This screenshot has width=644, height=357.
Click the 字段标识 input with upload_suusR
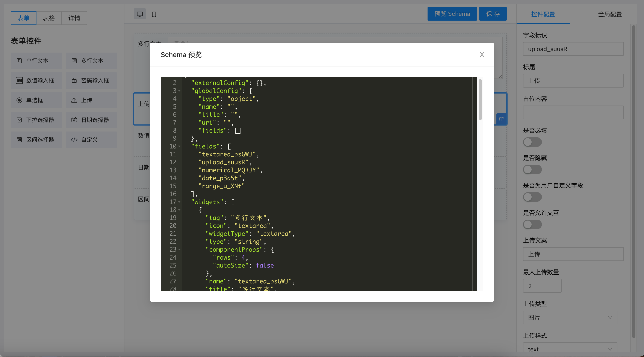click(x=573, y=49)
